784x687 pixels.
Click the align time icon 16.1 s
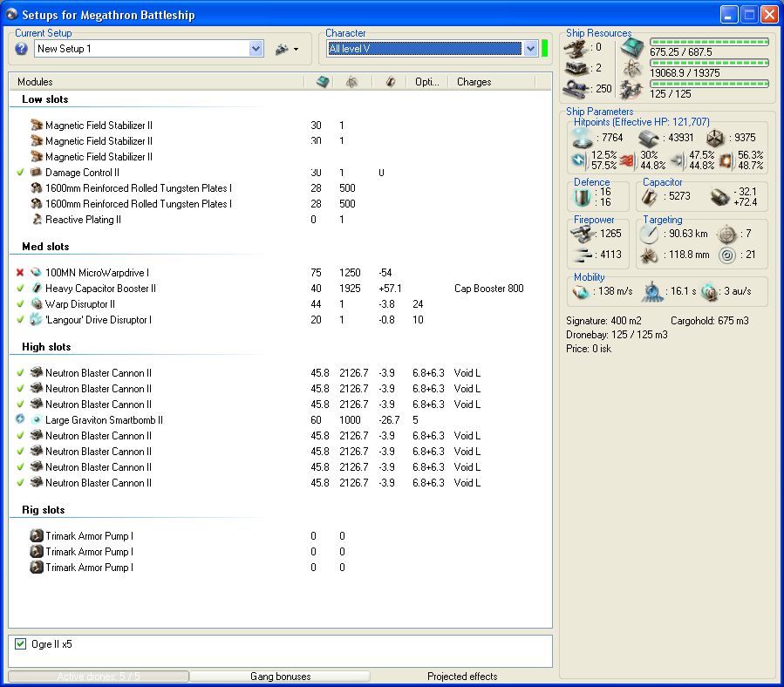point(652,291)
